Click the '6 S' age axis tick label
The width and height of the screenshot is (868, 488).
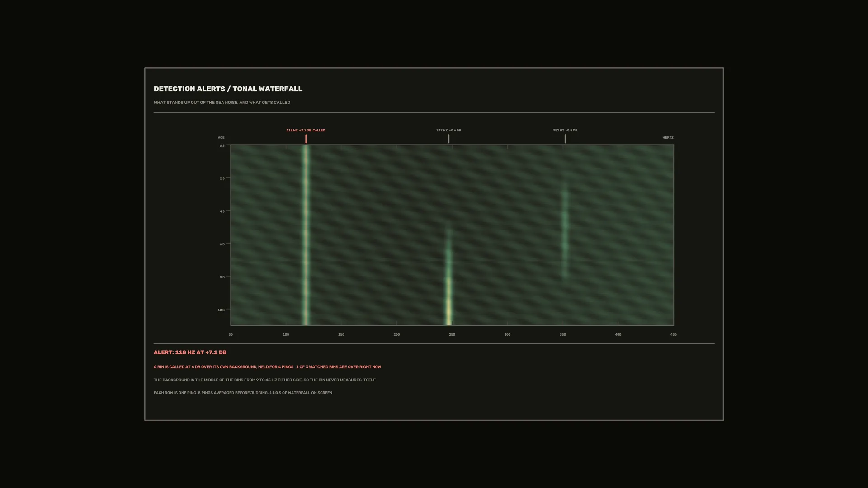coord(222,244)
